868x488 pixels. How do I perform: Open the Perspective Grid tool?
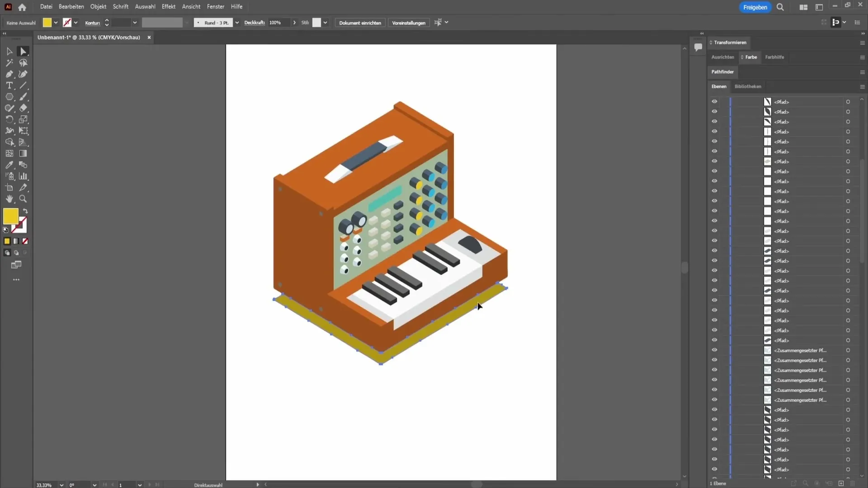point(23,142)
